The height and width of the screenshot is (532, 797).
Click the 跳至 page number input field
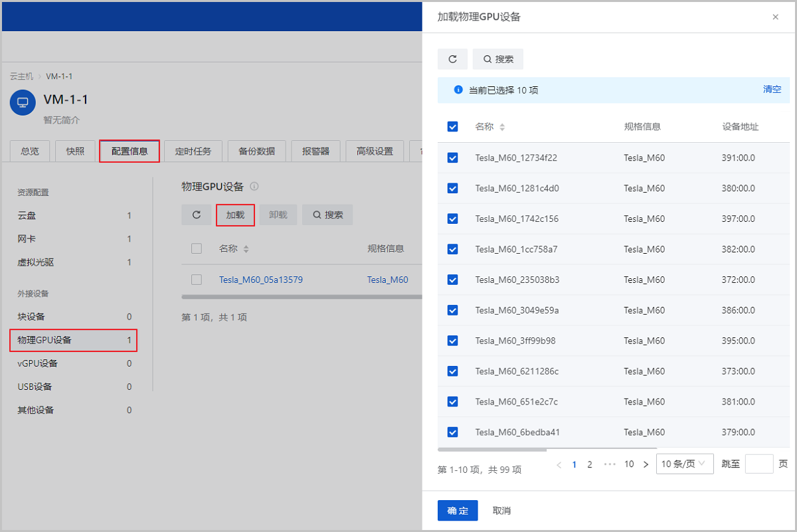click(758, 464)
